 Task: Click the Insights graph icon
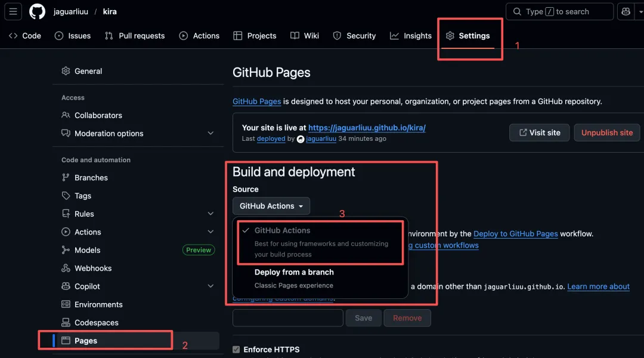tap(394, 36)
